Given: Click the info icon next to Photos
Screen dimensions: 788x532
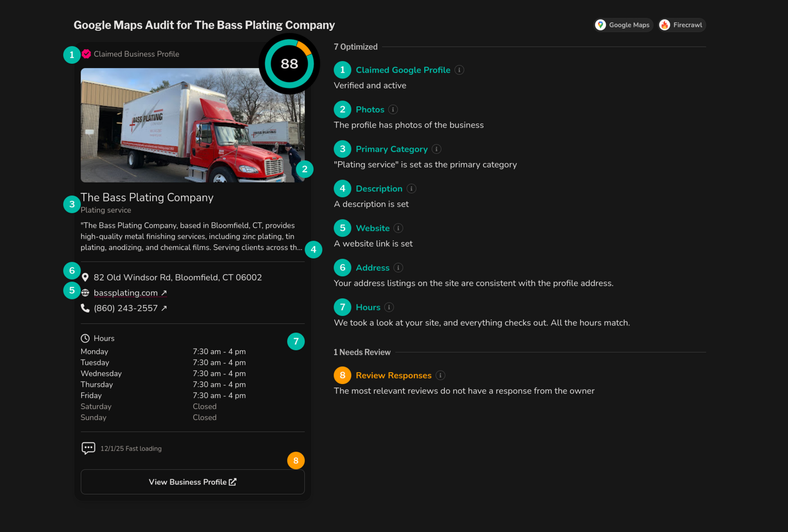Looking at the screenshot, I should 393,109.
